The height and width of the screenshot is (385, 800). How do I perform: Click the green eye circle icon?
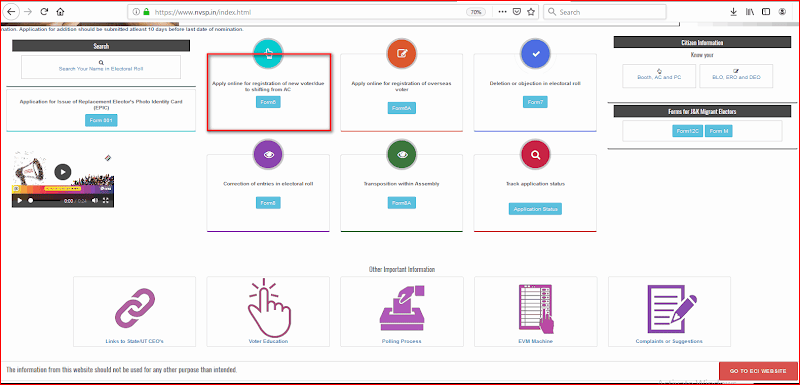pos(402,154)
